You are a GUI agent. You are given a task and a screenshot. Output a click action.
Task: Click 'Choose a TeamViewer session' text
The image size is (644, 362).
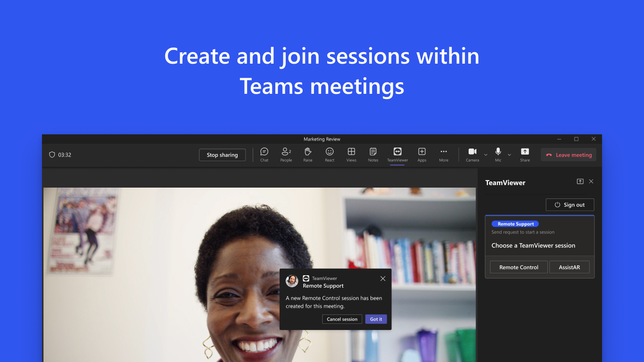click(533, 246)
